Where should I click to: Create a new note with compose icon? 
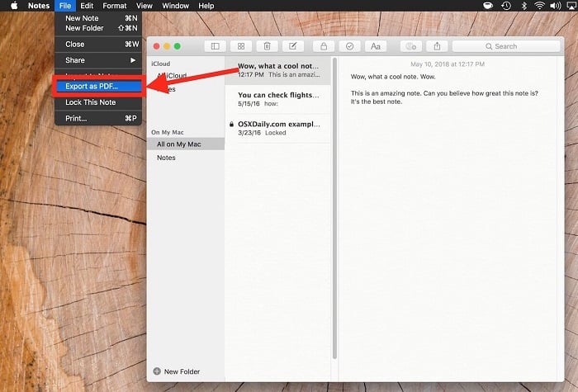(292, 46)
